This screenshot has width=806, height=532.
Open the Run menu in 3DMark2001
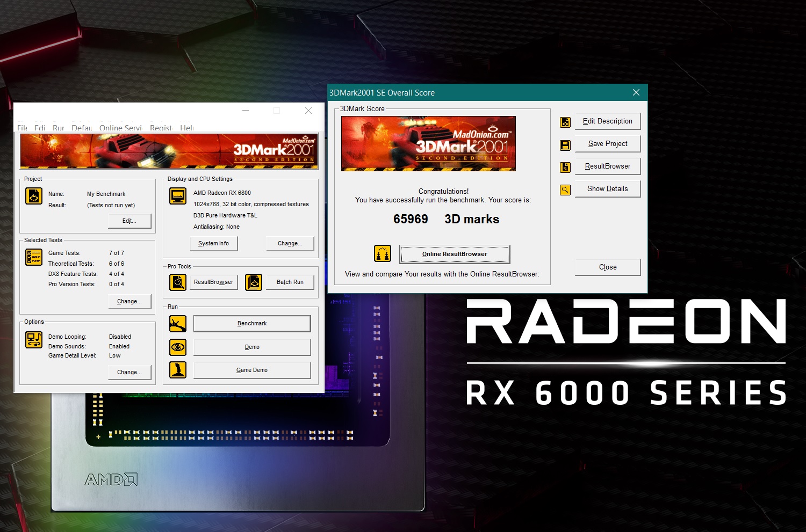click(x=59, y=128)
